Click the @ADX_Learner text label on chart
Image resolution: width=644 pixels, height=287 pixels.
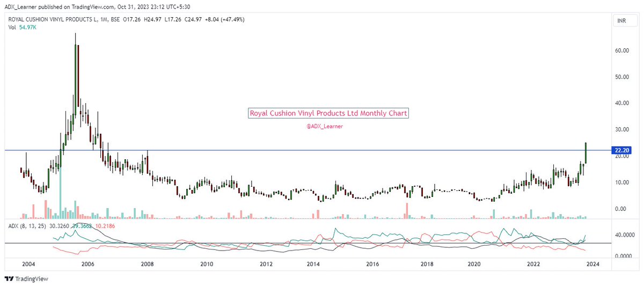(325, 126)
